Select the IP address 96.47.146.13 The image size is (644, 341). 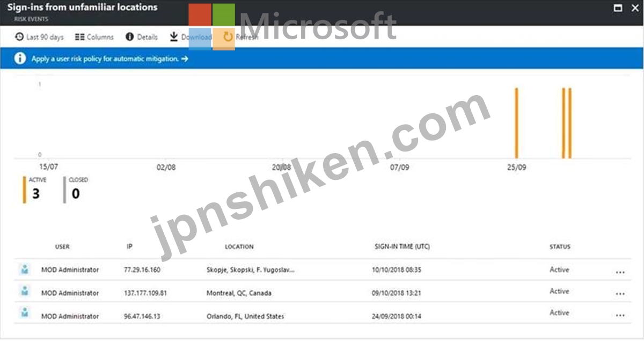click(142, 316)
